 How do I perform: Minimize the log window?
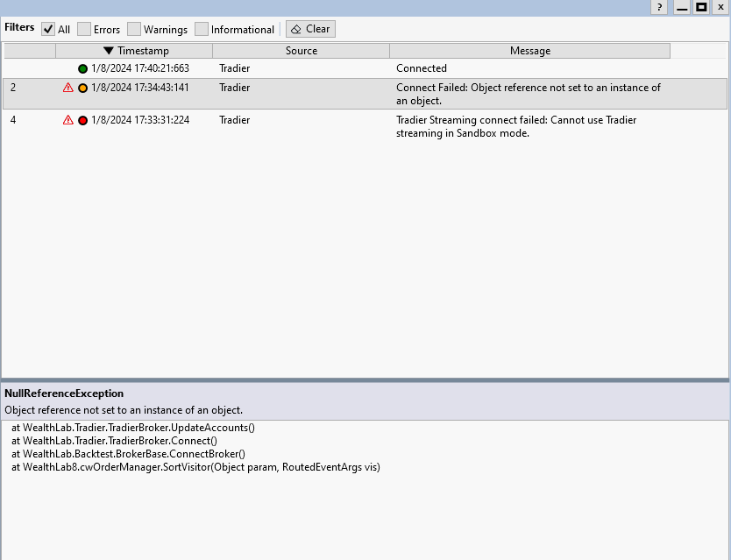click(x=681, y=7)
